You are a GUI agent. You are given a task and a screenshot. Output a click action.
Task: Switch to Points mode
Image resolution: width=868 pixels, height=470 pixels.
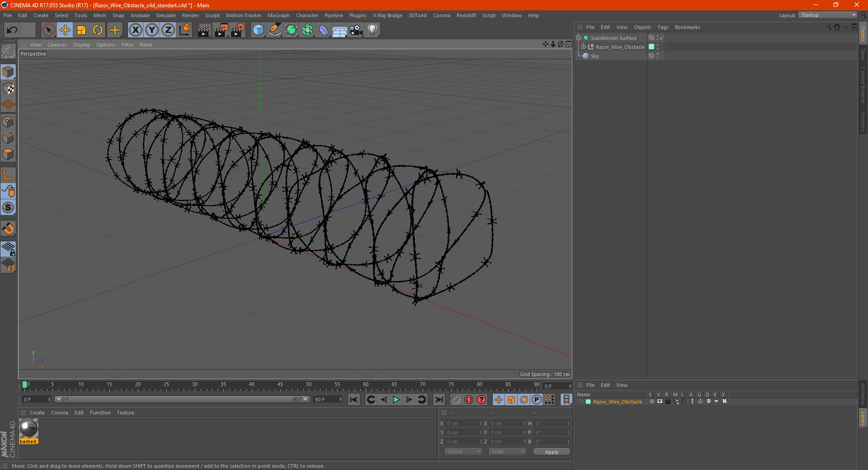(8, 122)
